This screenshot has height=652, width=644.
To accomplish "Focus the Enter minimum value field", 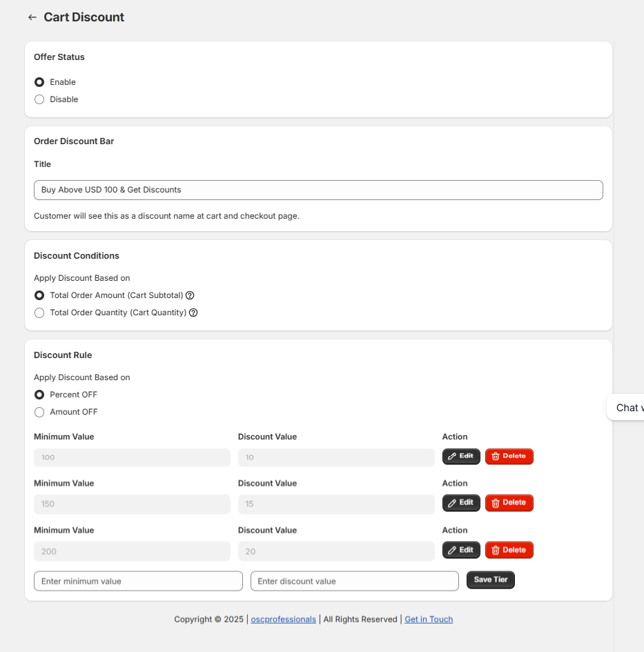I will point(138,581).
